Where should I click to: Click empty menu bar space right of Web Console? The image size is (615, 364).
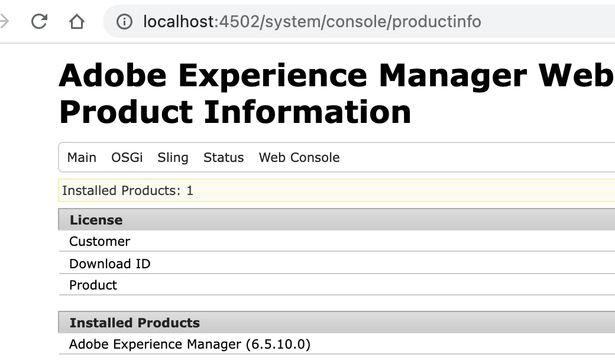pos(473,158)
